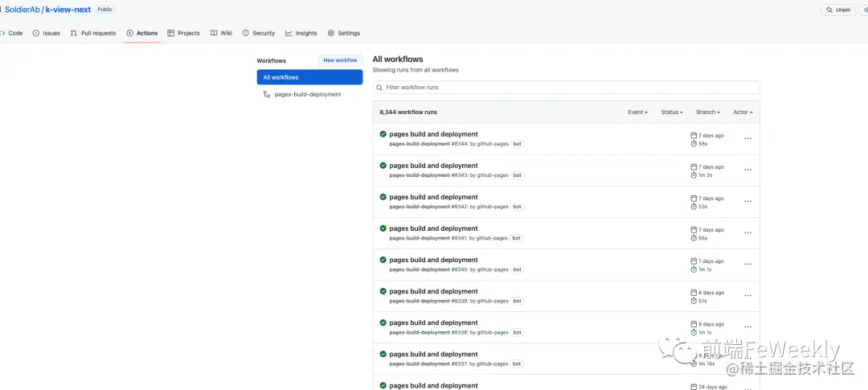Image resolution: width=868 pixels, height=390 pixels.
Task: Click success check icon for run #8344
Action: tap(383, 134)
